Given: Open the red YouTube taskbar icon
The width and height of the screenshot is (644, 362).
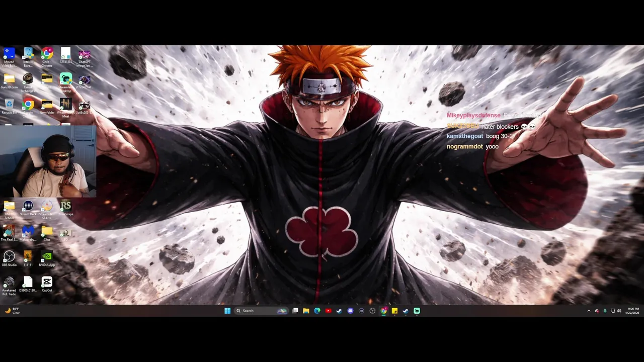Looking at the screenshot, I should [x=328, y=311].
